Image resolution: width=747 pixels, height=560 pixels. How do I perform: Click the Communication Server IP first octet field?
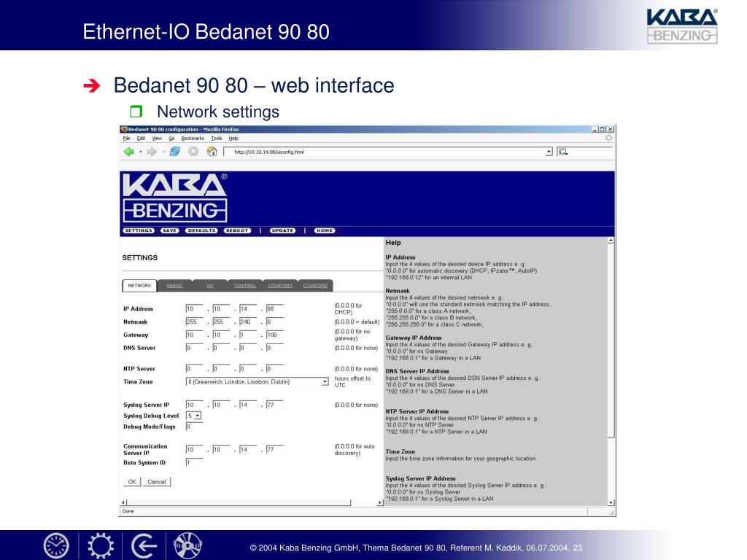pos(194,449)
